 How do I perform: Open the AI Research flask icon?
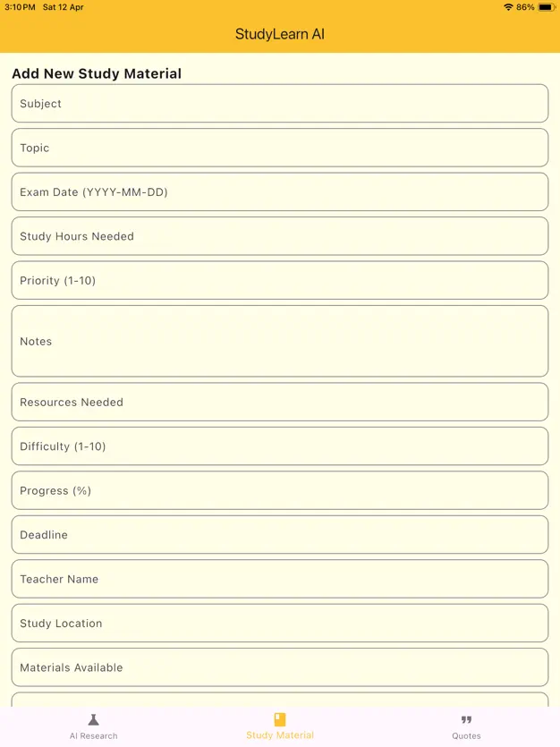93,719
